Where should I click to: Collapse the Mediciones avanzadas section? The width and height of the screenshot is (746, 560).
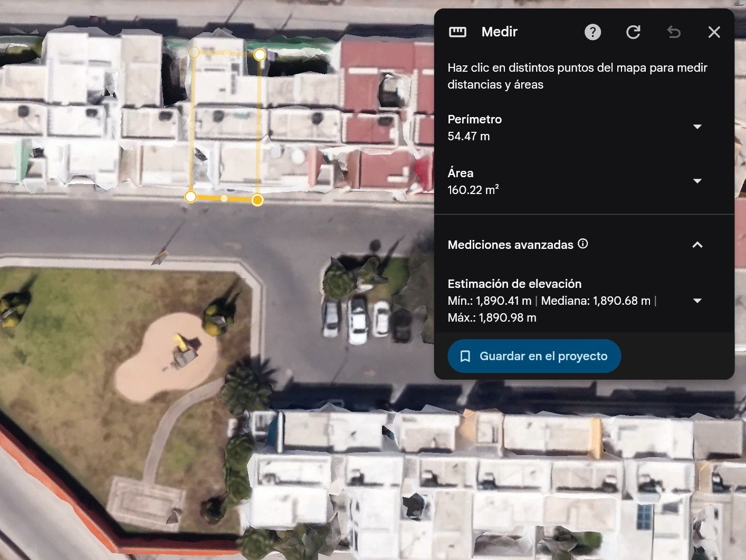pyautogui.click(x=697, y=245)
